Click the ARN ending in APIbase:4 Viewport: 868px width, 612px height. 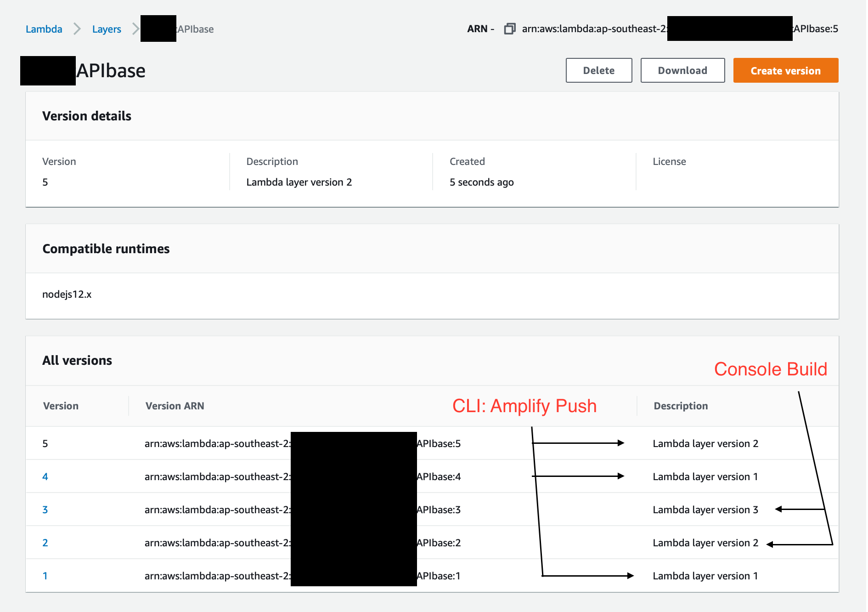pos(303,476)
